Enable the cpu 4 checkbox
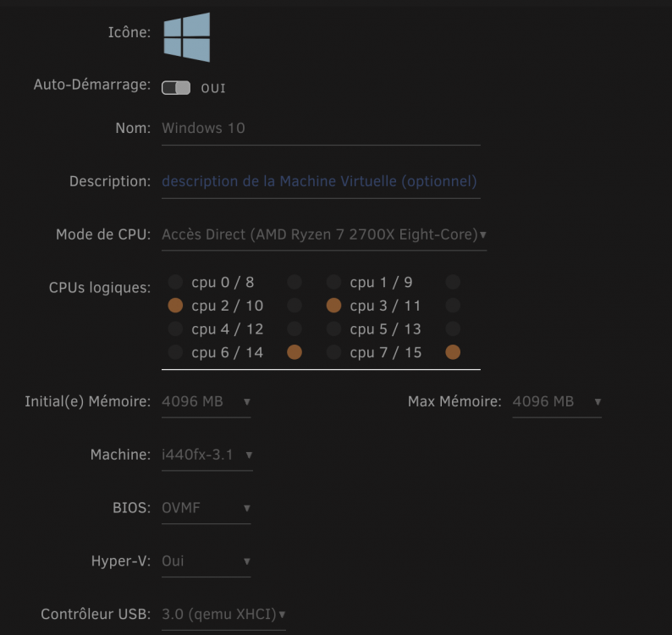Screen dimensions: 672x635 pos(175,329)
